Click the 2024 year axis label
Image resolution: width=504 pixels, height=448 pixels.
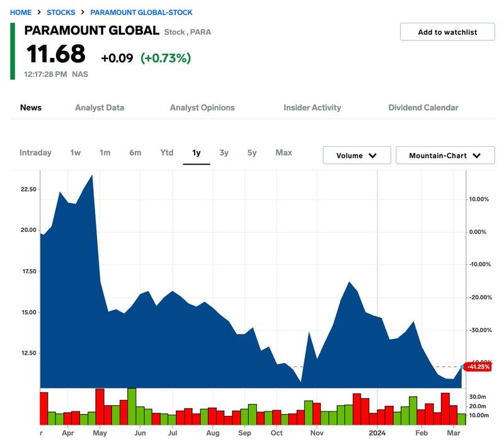377,434
